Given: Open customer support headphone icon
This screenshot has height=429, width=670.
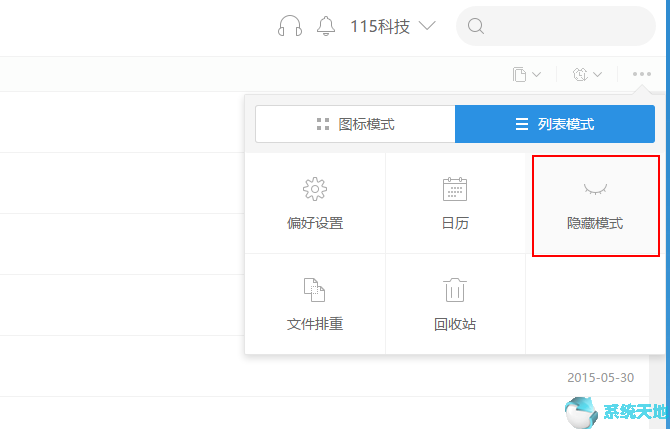Looking at the screenshot, I should (290, 26).
